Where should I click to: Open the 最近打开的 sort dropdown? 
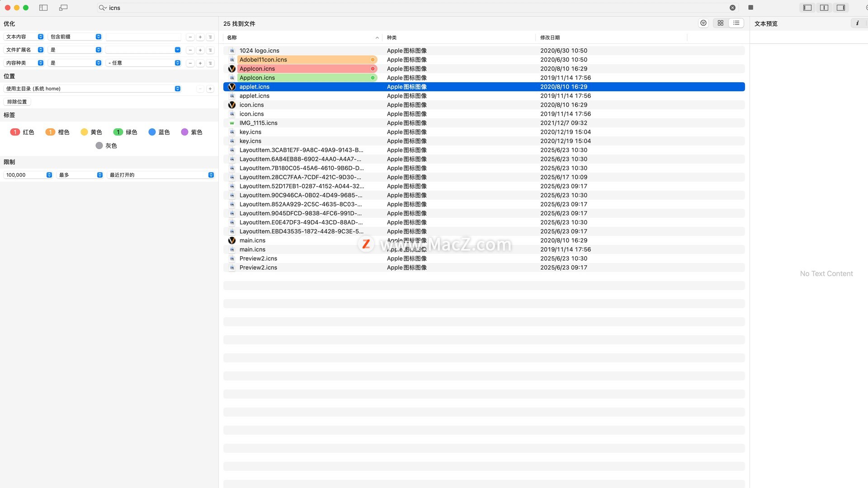click(x=160, y=175)
